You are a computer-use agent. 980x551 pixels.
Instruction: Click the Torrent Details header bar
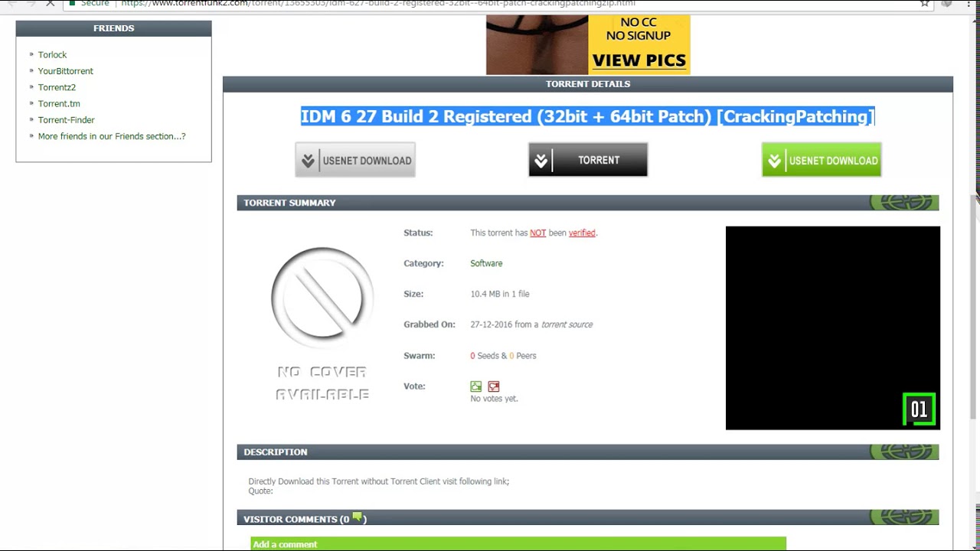[x=588, y=84]
